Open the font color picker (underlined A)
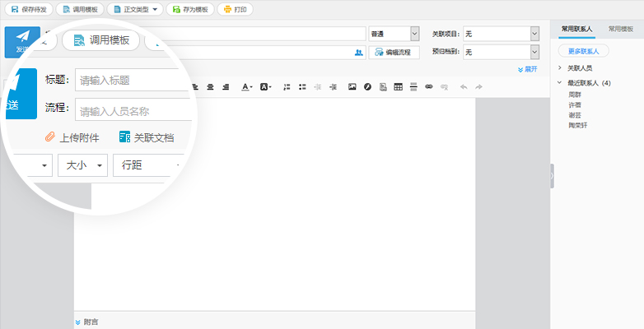This screenshot has width=644, height=329. pos(247,86)
